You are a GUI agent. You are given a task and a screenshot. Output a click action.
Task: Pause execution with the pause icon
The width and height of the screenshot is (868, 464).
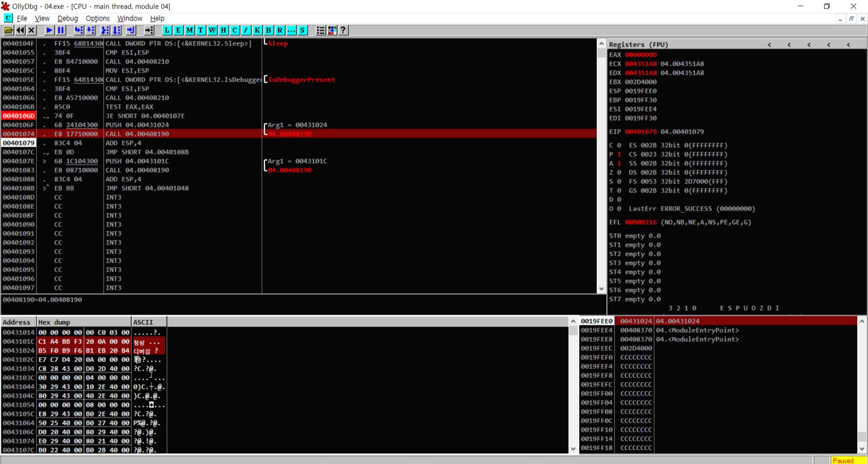[61, 30]
